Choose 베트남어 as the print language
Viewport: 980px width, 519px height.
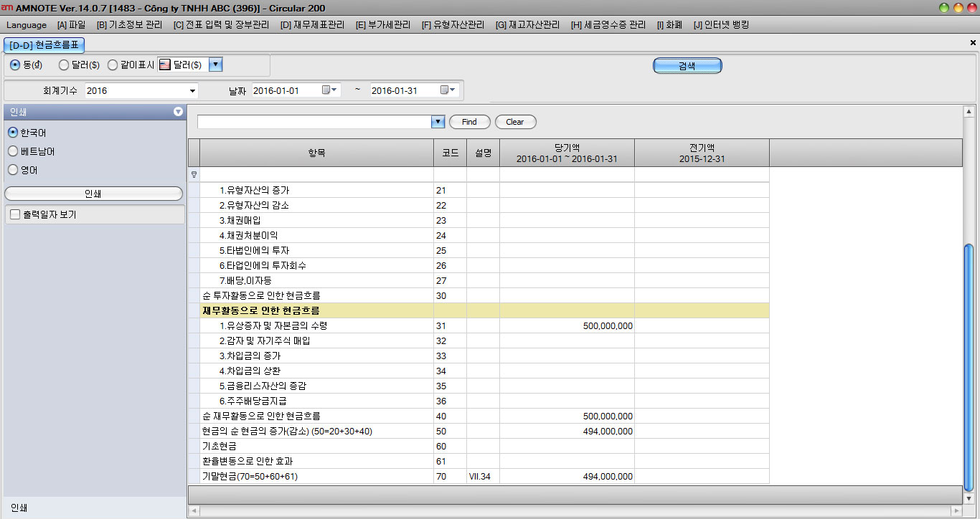(13, 151)
